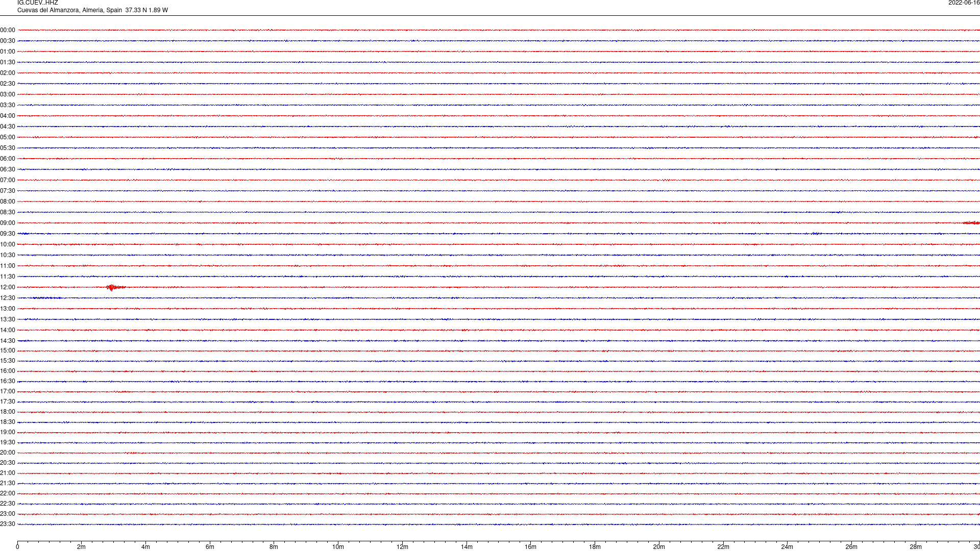The width and height of the screenshot is (980, 551).
Task: Select the 12:30 time row label
Action: (8, 298)
